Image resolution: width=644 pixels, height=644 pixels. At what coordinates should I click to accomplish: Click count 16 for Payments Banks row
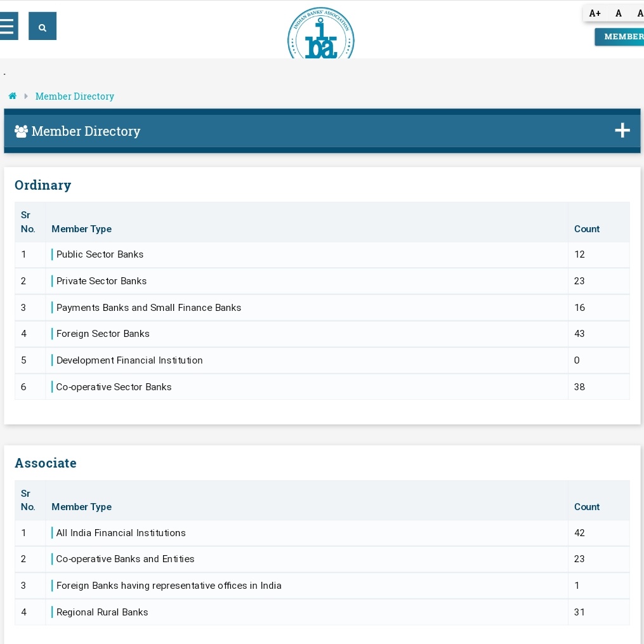(579, 308)
